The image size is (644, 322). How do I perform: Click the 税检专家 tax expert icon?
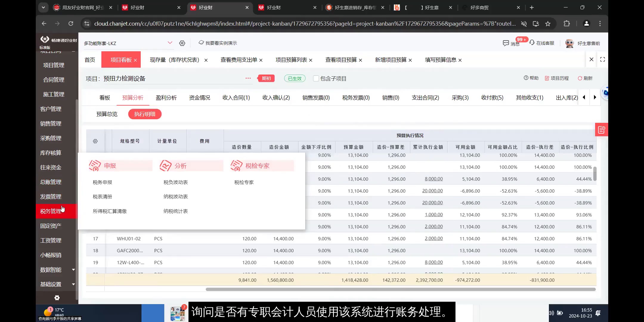pyautogui.click(x=236, y=165)
